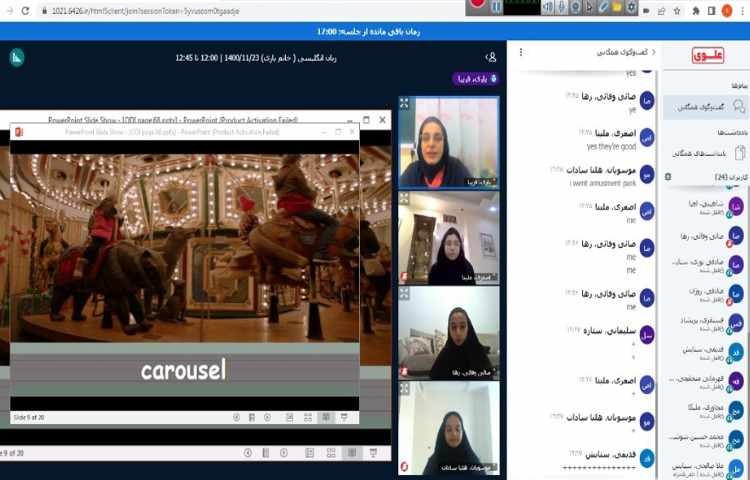This screenshot has height=480, width=750.
Task: Open the browser extensions puzzle icon
Action: (x=696, y=11)
